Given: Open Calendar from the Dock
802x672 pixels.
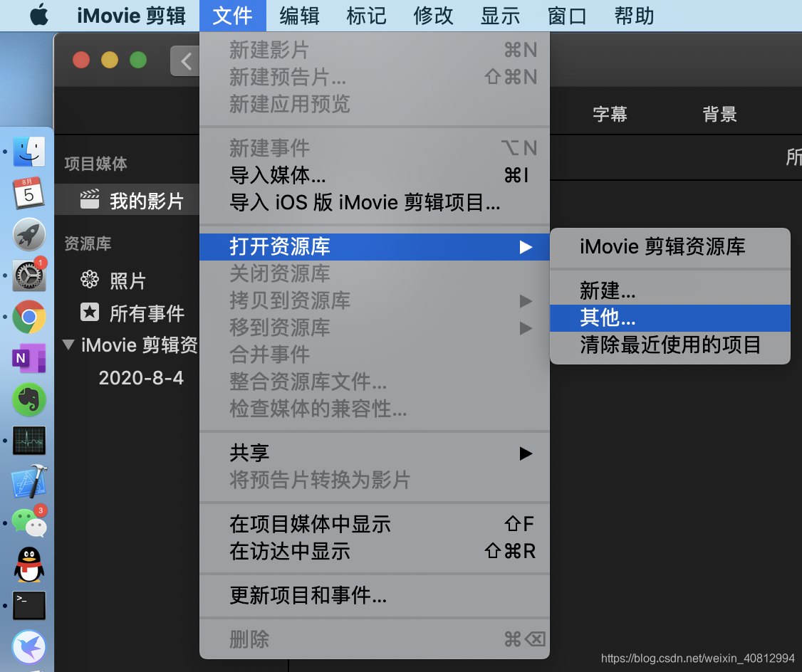Looking at the screenshot, I should (28, 193).
